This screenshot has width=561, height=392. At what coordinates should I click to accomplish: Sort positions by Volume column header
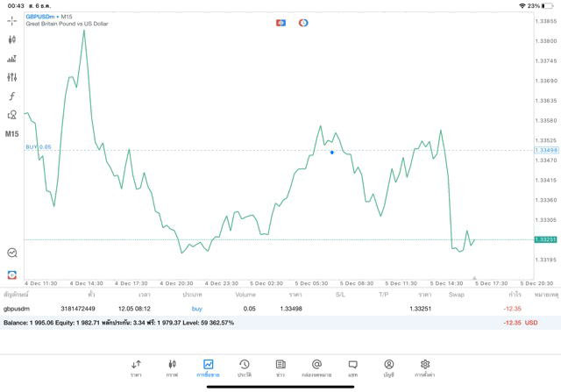click(245, 295)
